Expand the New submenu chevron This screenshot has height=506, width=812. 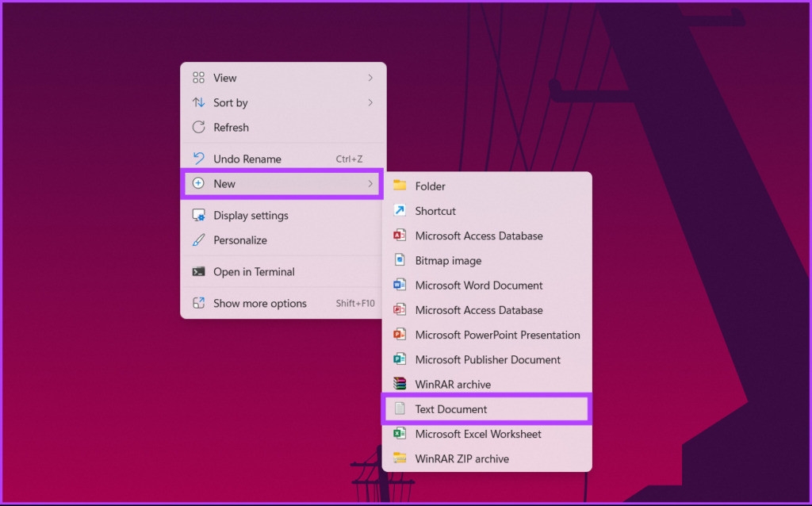click(x=370, y=183)
